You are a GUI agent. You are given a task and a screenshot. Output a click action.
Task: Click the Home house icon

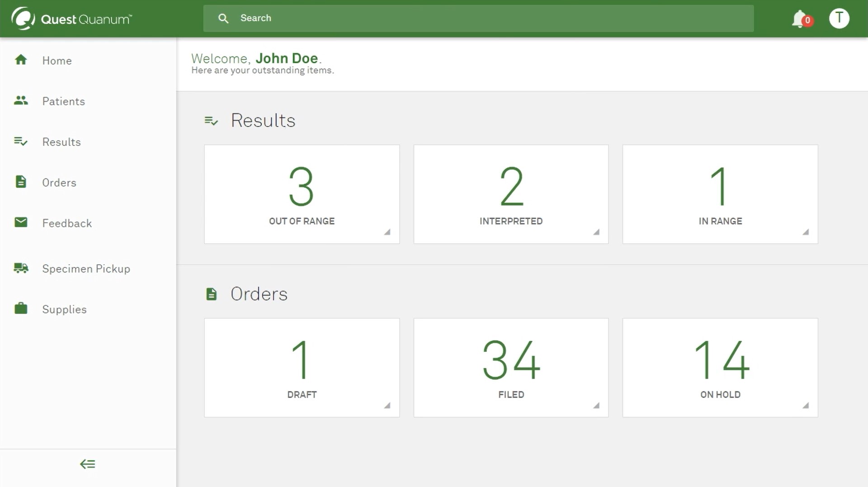(x=21, y=60)
